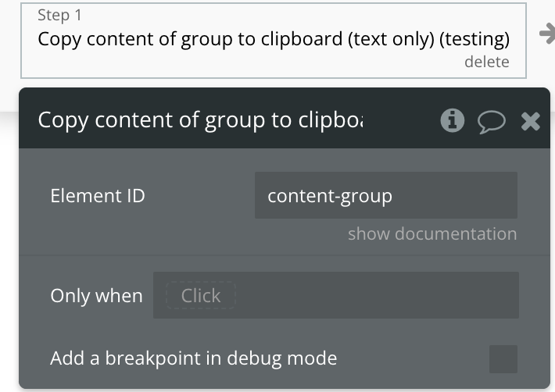Show documentation for this plugin action

point(432,233)
